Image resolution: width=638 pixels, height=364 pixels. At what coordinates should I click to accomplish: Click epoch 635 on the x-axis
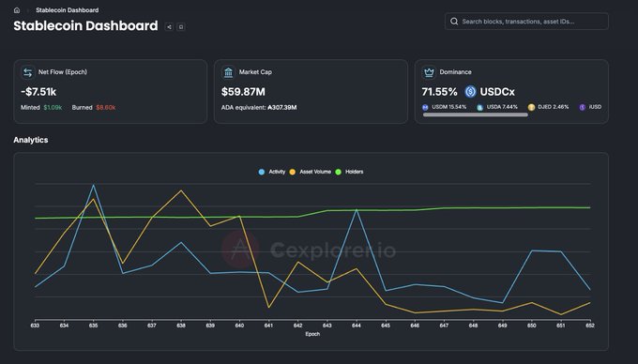[93, 326]
